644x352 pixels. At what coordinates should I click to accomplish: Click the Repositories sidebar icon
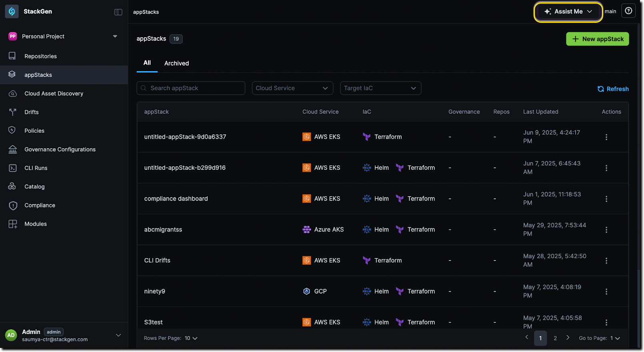(x=12, y=56)
